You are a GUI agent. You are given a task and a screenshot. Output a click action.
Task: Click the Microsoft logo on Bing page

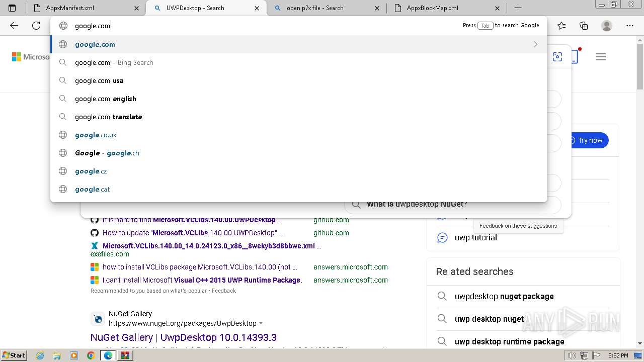tap(31, 57)
